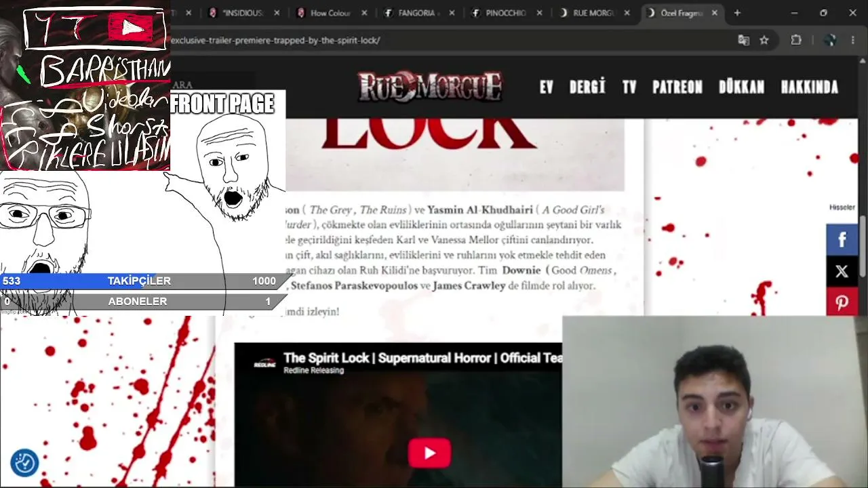Screen dimensions: 868x488
Task: Open the Chrome three-dot menu
Action: point(853,40)
